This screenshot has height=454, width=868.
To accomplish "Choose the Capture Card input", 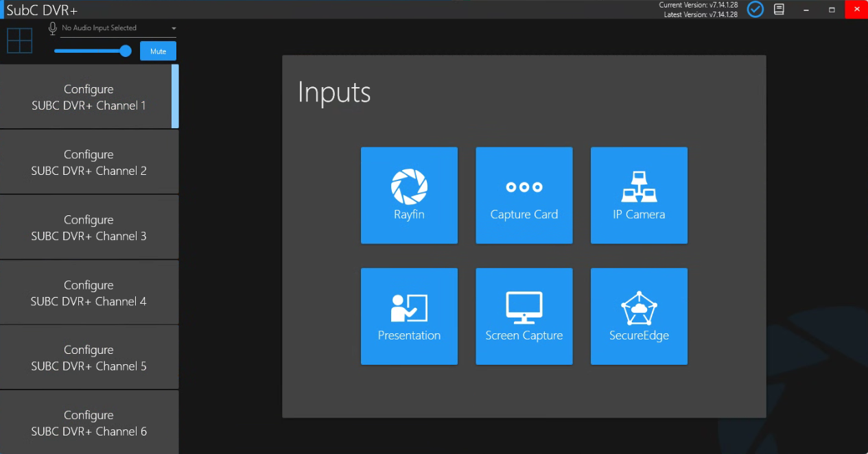I will (524, 195).
